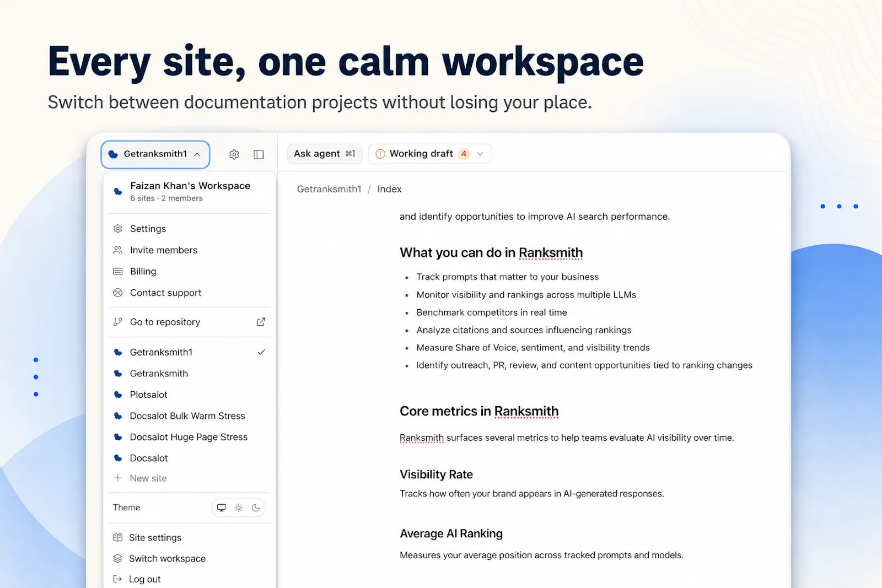Image resolution: width=882 pixels, height=588 pixels.
Task: Click the 'Analyze citations and sources' bullet
Action: pos(524,330)
